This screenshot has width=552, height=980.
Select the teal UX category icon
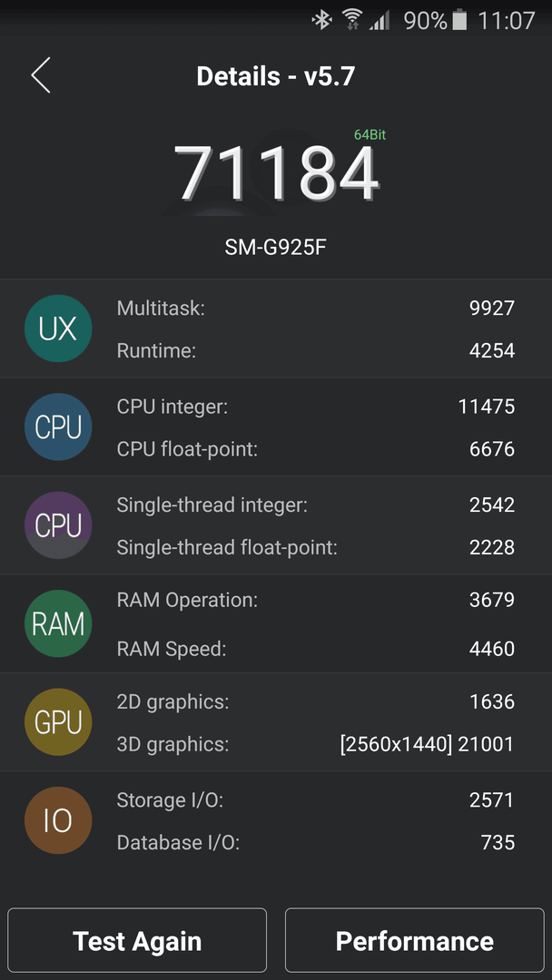pyautogui.click(x=58, y=328)
